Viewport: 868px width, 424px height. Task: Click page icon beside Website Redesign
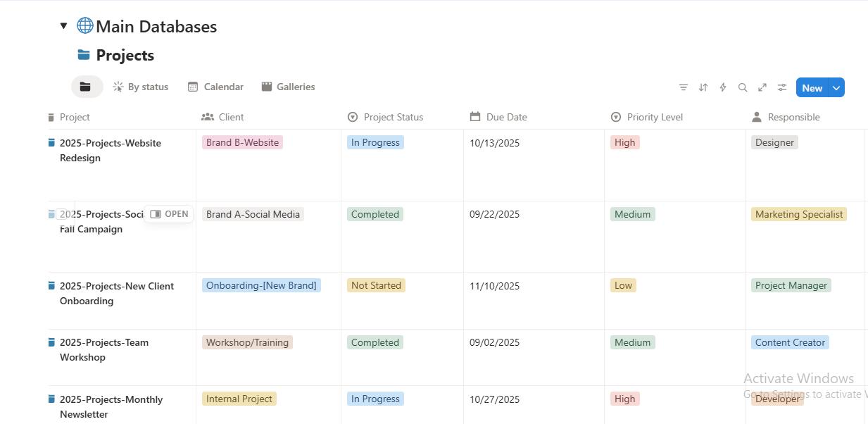(x=51, y=143)
